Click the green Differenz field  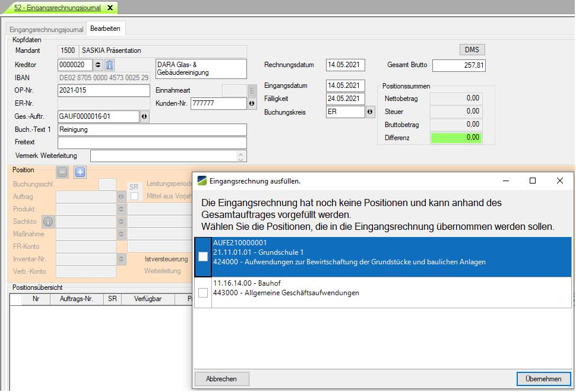click(455, 138)
